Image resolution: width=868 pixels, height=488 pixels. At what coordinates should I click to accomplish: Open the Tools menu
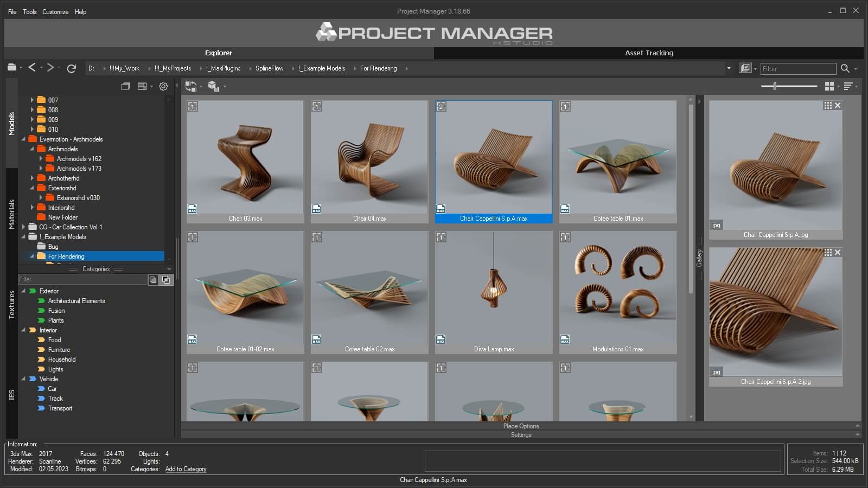(30, 11)
